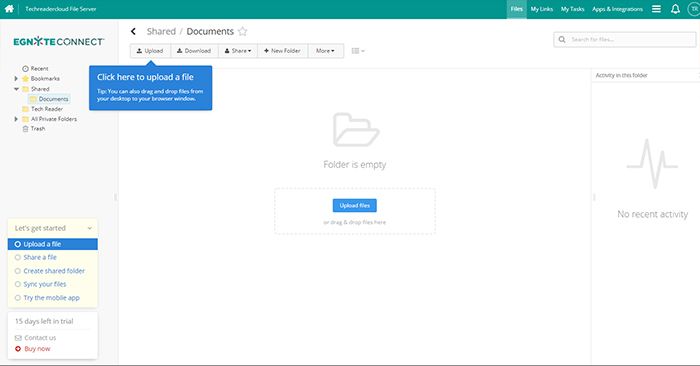The image size is (700, 366).
Task: Open the user profile avatar
Action: (x=694, y=9)
